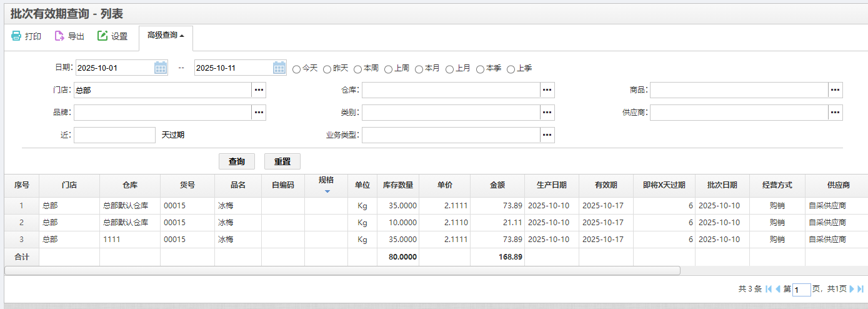Open the Settings (设置) icon
The height and width of the screenshot is (309, 868).
[102, 36]
